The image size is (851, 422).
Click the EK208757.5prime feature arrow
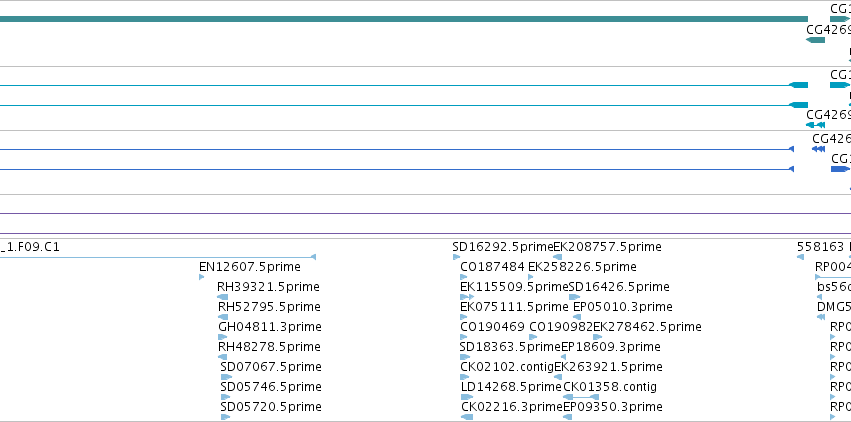pyautogui.click(x=557, y=257)
